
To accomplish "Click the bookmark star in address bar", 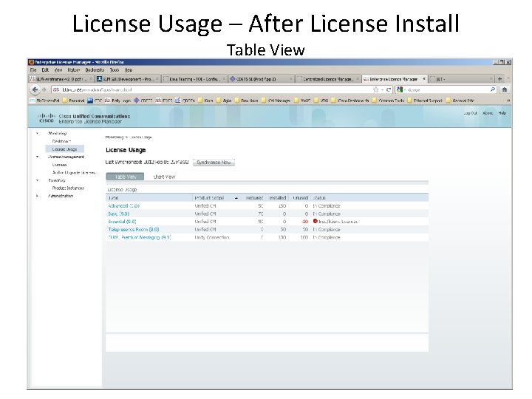I will (x=375, y=89).
